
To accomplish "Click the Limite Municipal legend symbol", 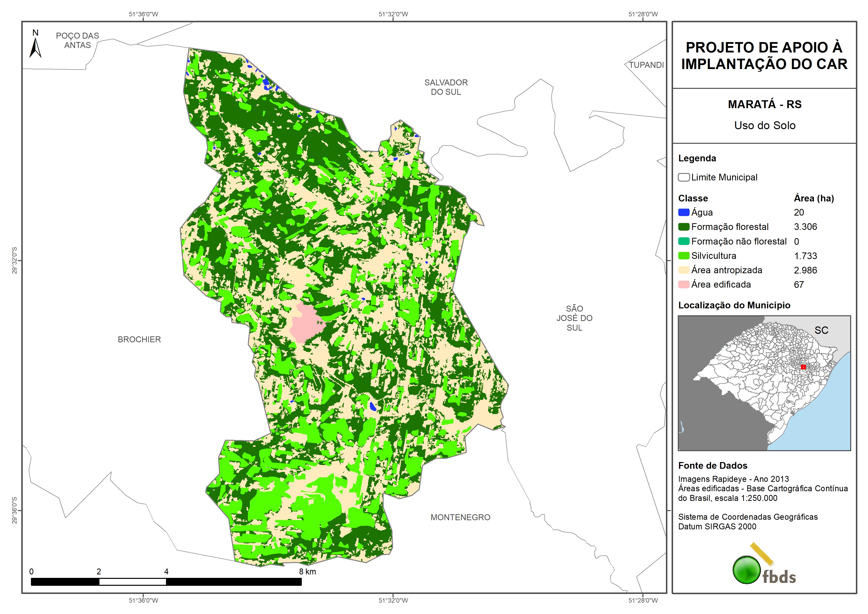I will click(683, 177).
